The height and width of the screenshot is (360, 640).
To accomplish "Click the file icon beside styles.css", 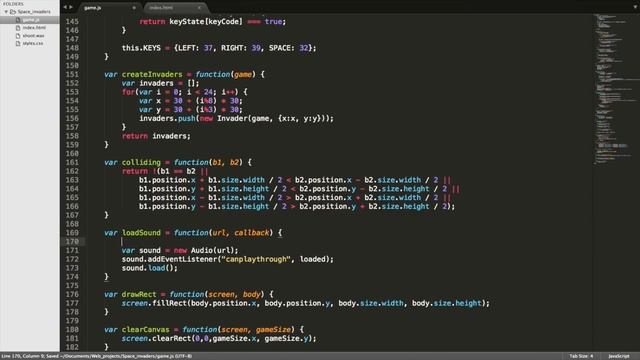I will [18, 43].
